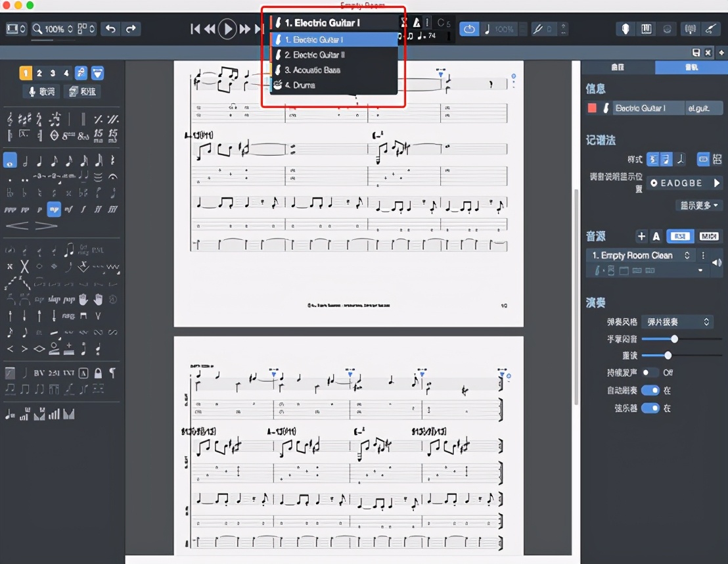This screenshot has width=728, height=564.
Task: Open the 弹奏风格 playing style dropdown
Action: (677, 322)
